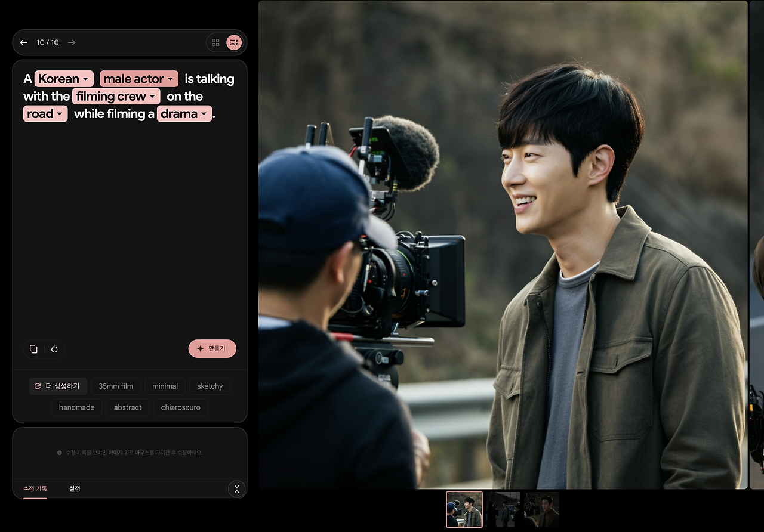Viewport: 764px width, 532px height.
Task: Switch to the 설정 tab
Action: click(74, 488)
